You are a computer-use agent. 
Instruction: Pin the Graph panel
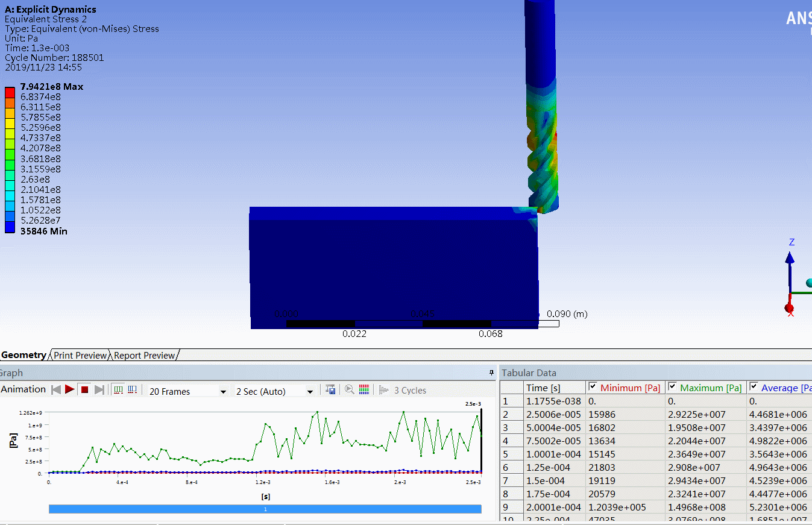(491, 373)
